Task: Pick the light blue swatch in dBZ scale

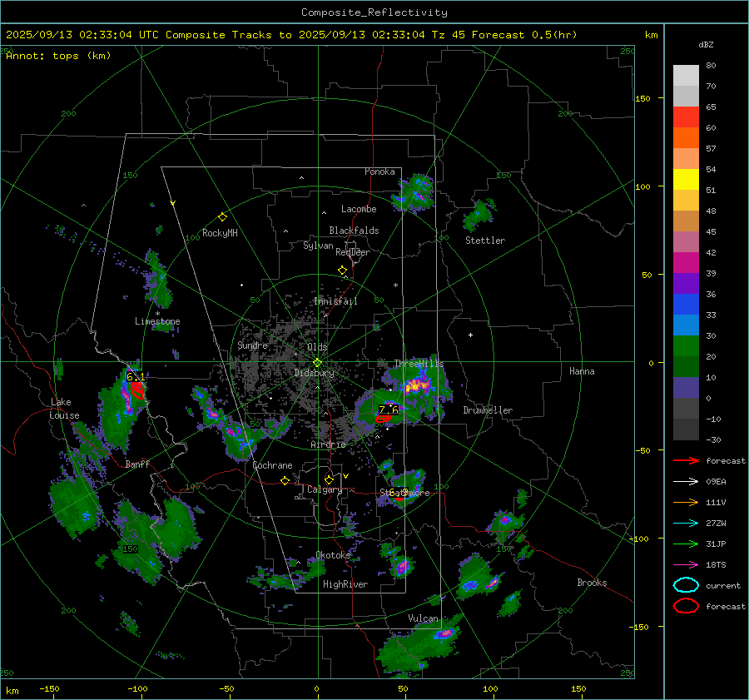Action: point(686,325)
